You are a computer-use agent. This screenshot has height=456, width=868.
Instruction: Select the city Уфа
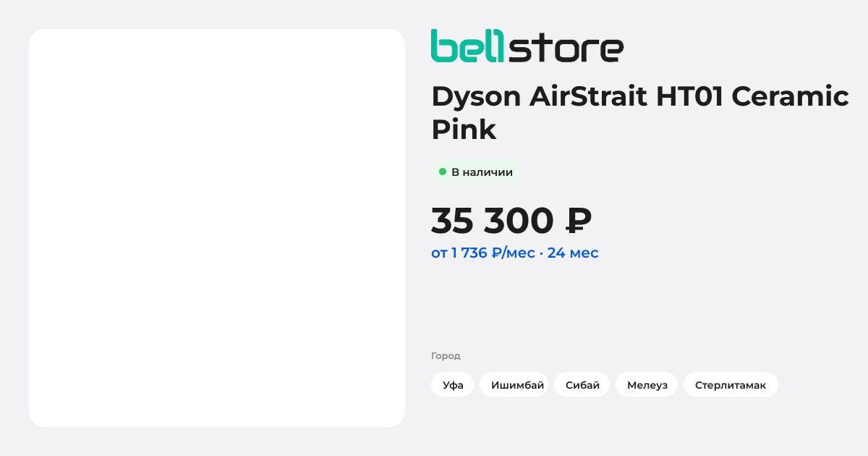click(x=453, y=385)
